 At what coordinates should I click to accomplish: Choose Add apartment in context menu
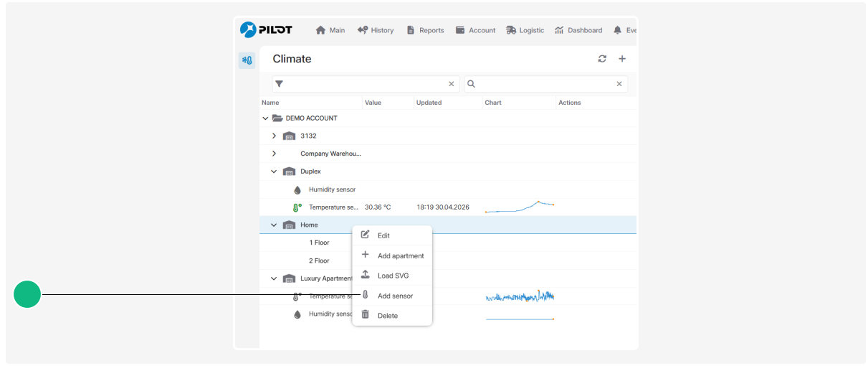392,255
